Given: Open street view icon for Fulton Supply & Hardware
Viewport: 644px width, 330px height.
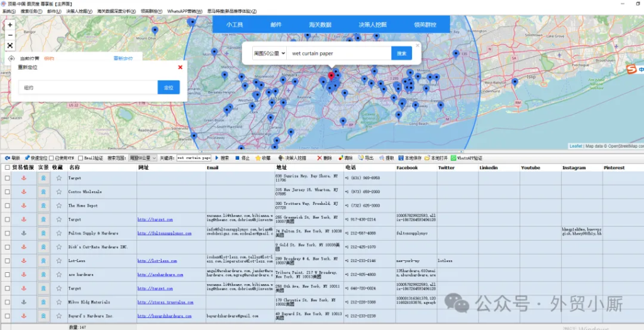Looking at the screenshot, I should [x=43, y=233].
